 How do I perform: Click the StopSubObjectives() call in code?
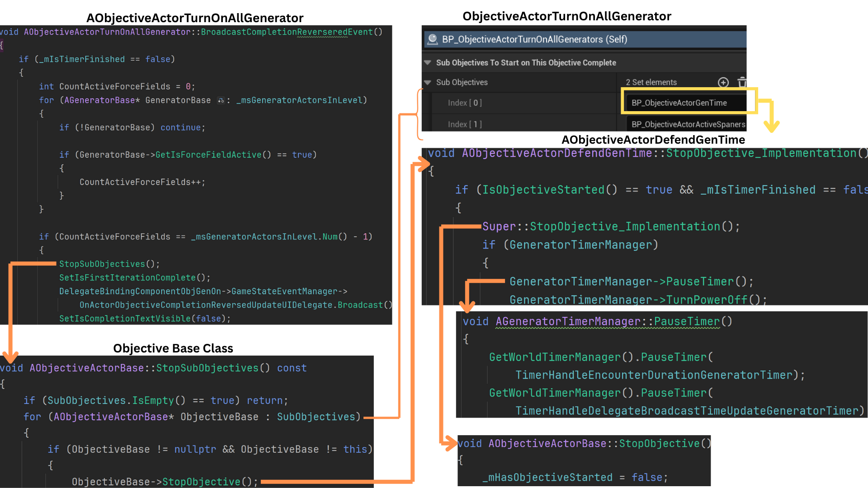coord(109,264)
